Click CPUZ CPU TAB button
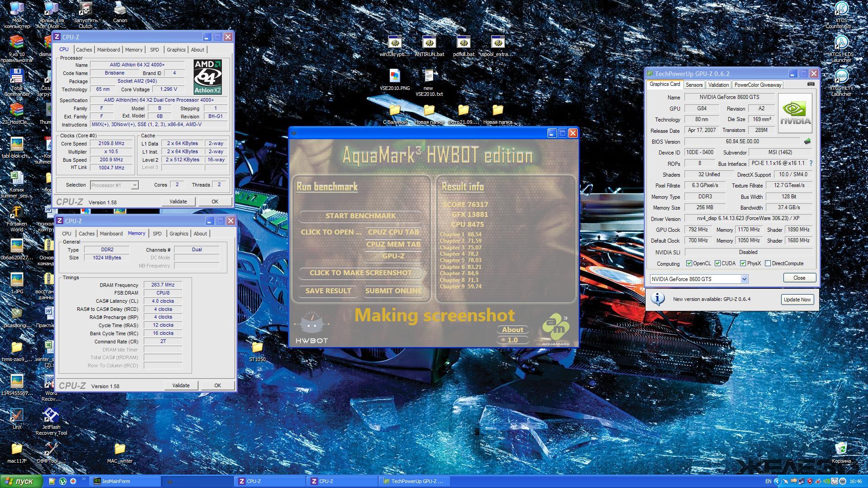 click(393, 232)
